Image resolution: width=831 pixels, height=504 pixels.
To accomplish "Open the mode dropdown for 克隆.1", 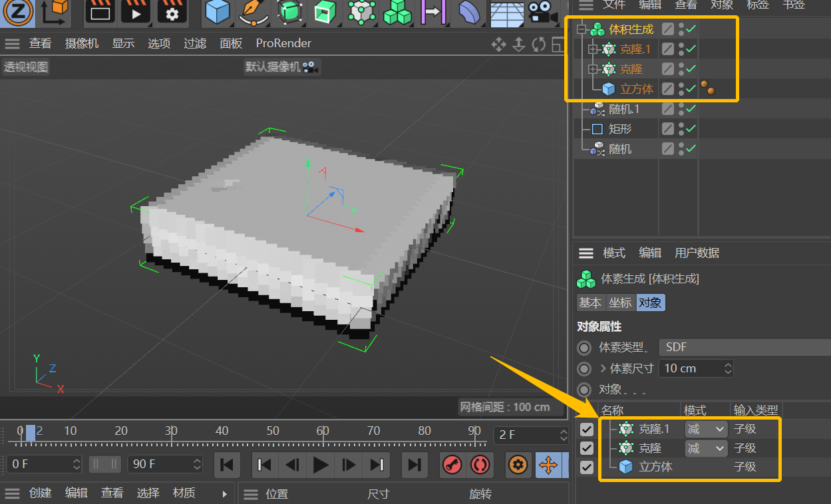I will tap(705, 430).
